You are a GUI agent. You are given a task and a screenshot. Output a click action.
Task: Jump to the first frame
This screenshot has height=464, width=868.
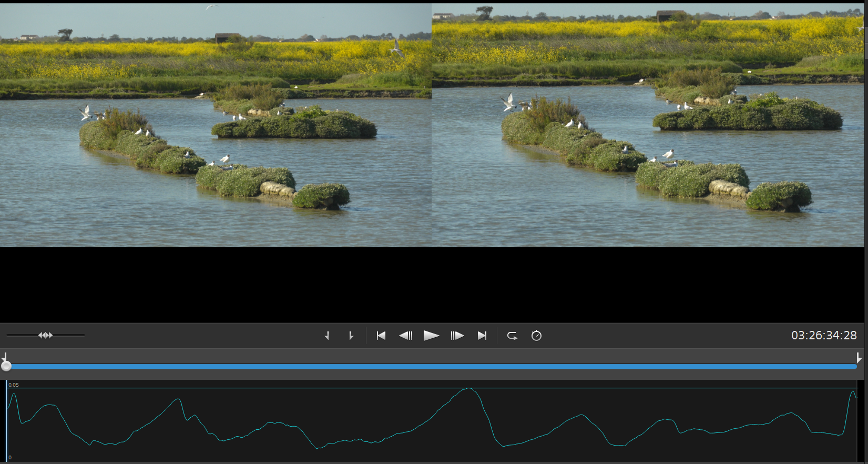(381, 336)
